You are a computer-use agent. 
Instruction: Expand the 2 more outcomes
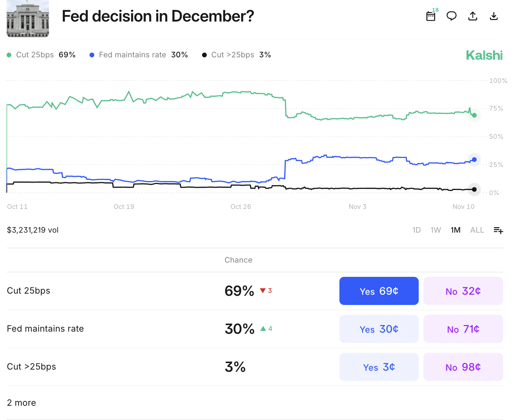pos(21,402)
